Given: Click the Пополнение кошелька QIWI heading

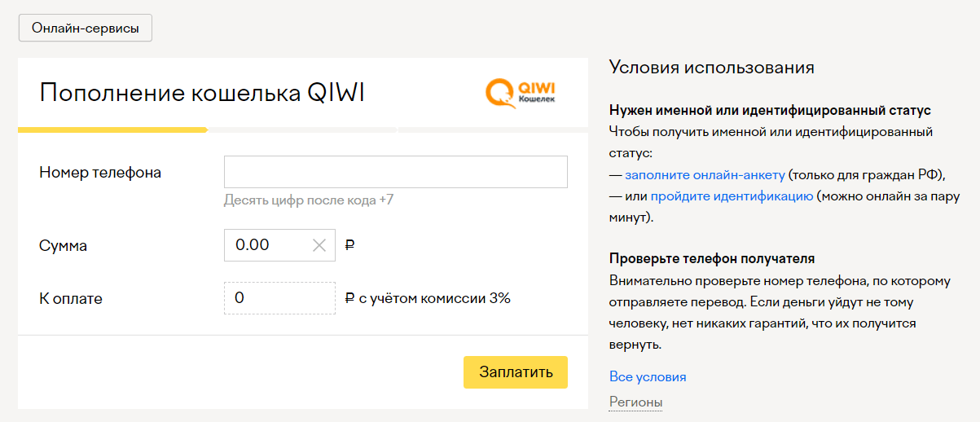Looking at the screenshot, I should [x=202, y=93].
